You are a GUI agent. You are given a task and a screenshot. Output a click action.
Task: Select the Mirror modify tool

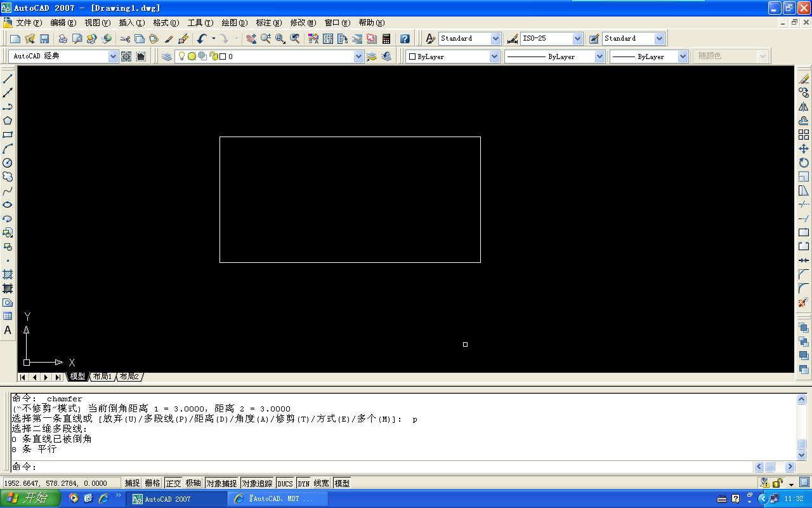[x=804, y=107]
